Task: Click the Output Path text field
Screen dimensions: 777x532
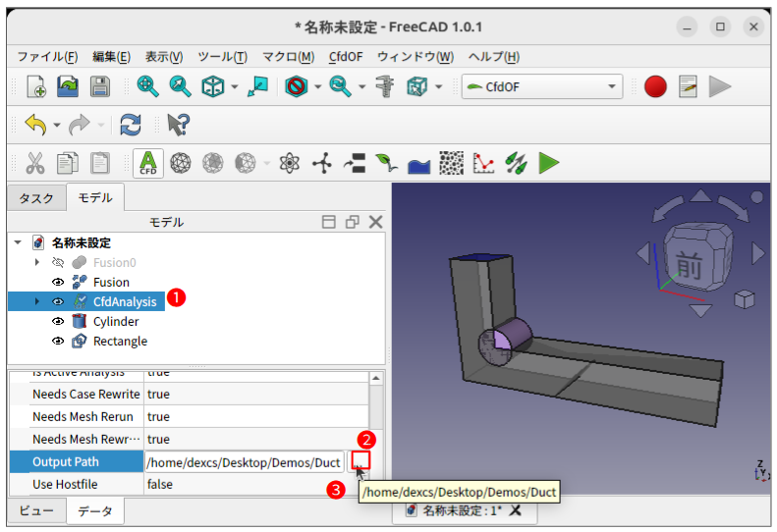Action: click(243, 462)
